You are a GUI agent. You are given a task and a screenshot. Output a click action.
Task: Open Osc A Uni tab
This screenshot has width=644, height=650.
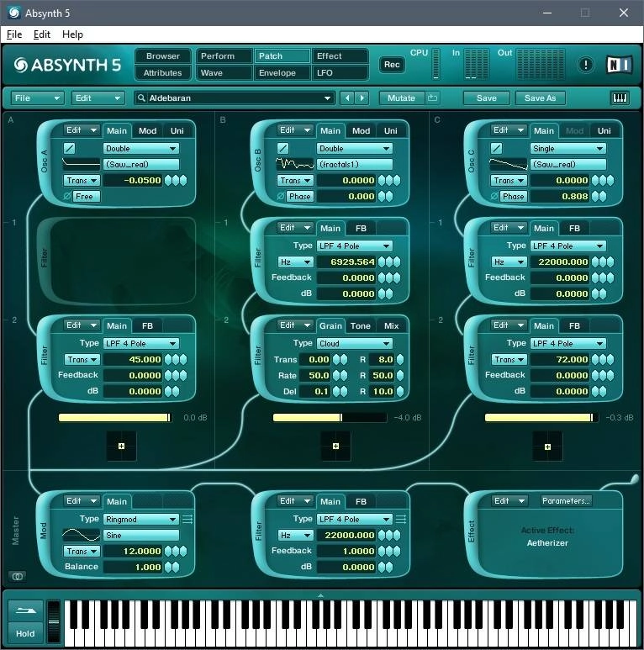coord(177,130)
